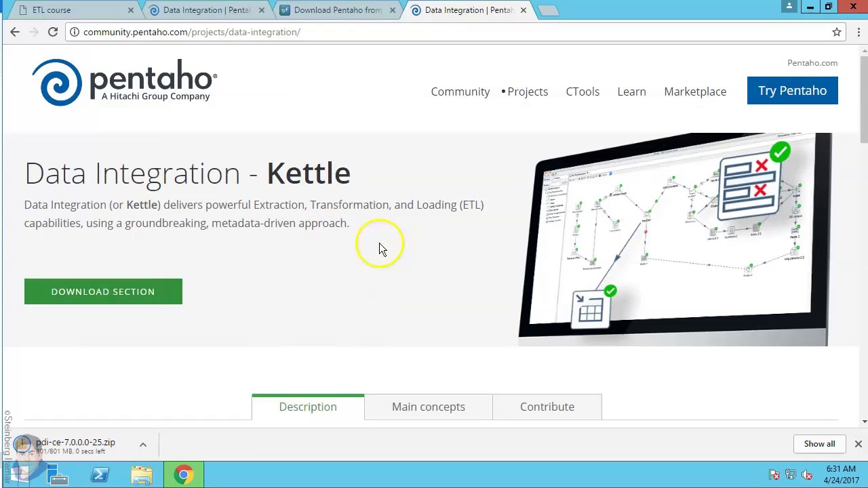Image resolution: width=868 pixels, height=488 pixels.
Task: Switch to the first Data Integration browser tab
Action: (x=207, y=10)
